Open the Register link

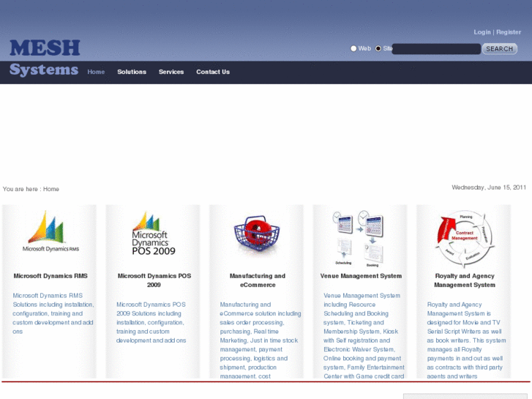coord(509,32)
